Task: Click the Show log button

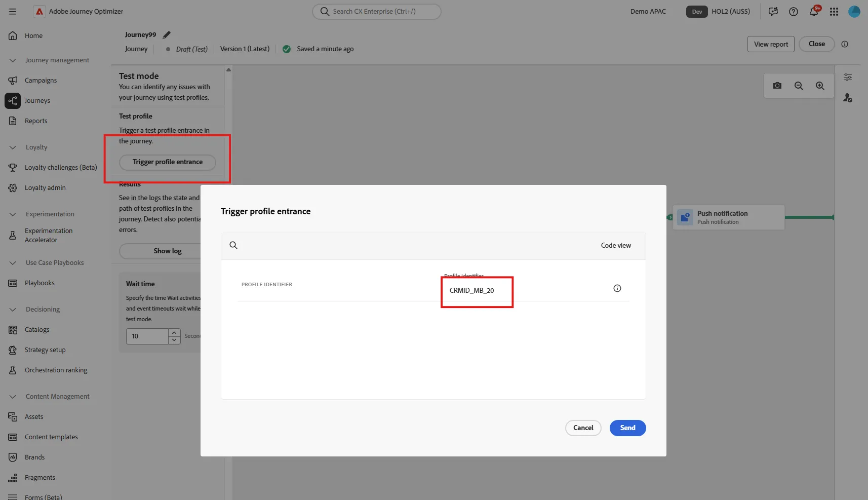Action: (160, 251)
